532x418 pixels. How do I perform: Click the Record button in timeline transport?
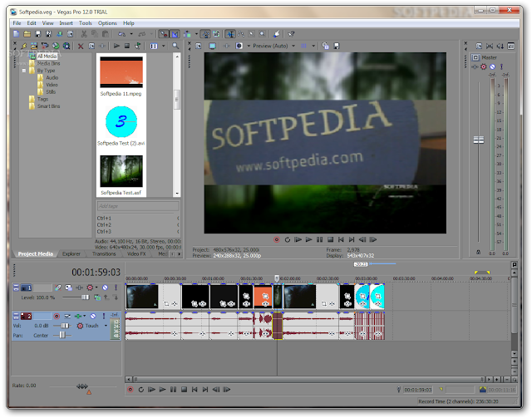coord(131,389)
